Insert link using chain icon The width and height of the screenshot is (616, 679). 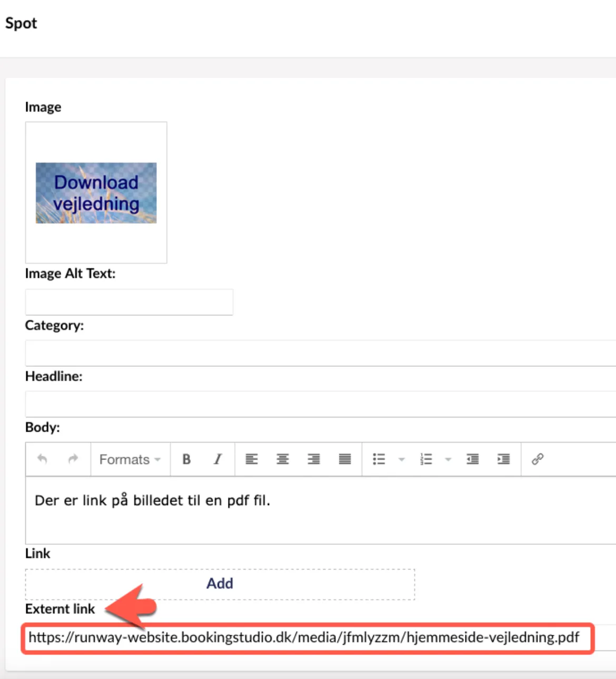click(538, 460)
